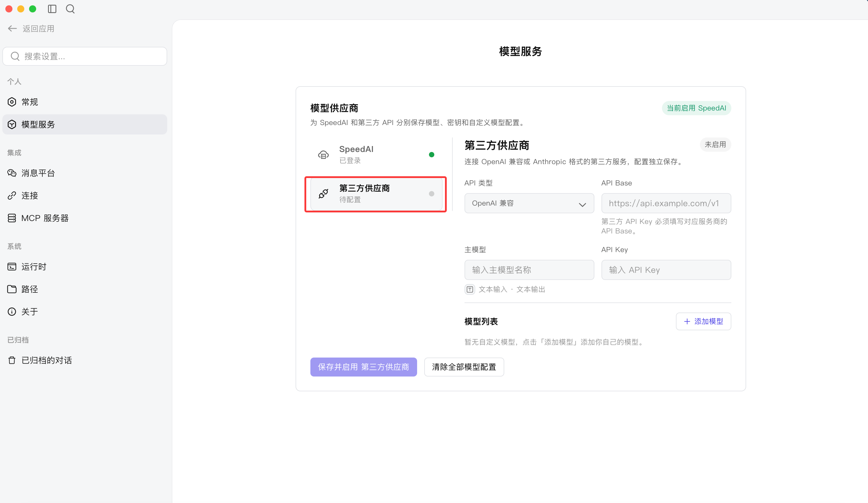Click the gray status dot for 第三方供应商
Image resolution: width=868 pixels, height=503 pixels.
[x=432, y=194]
